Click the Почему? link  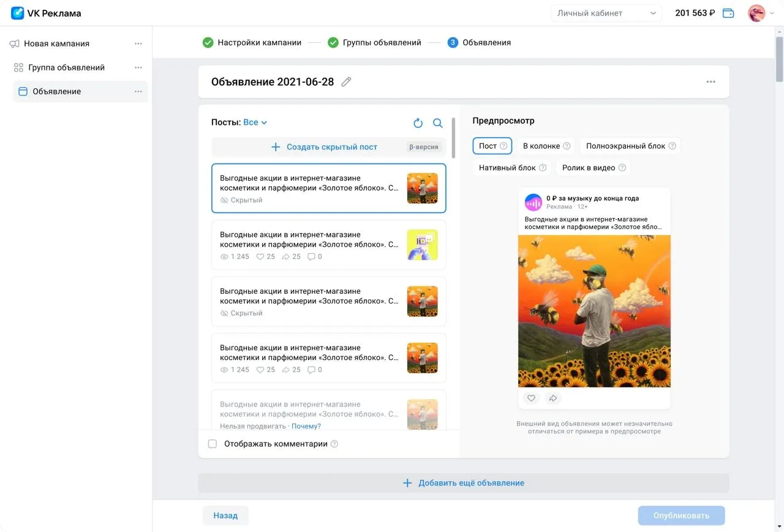(x=306, y=426)
